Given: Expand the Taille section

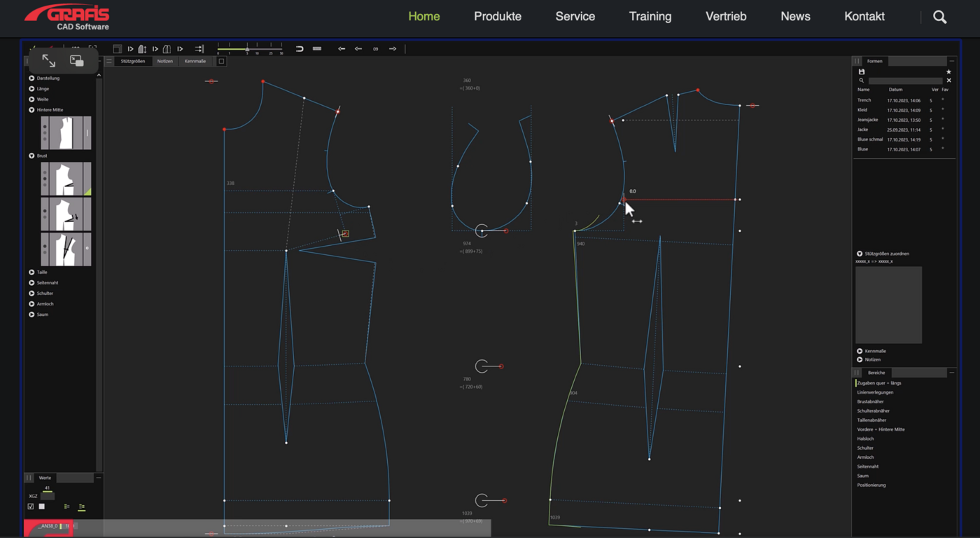Looking at the screenshot, I should [31, 272].
